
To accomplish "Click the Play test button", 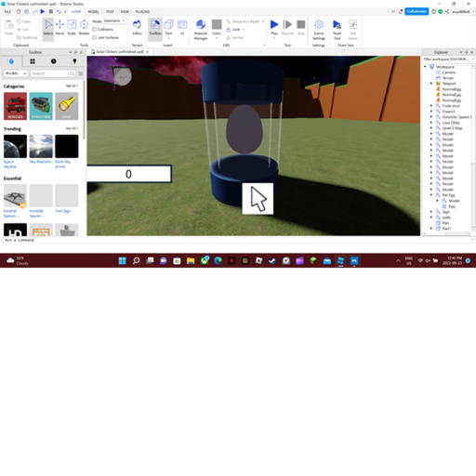I will (274, 28).
